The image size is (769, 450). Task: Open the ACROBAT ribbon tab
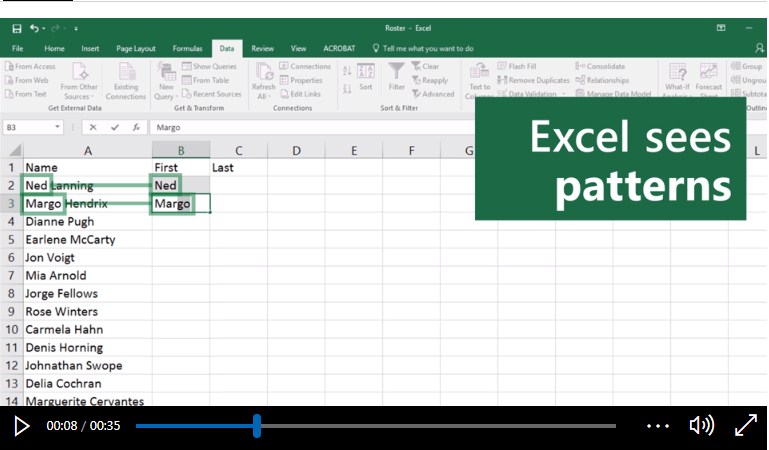pos(339,49)
